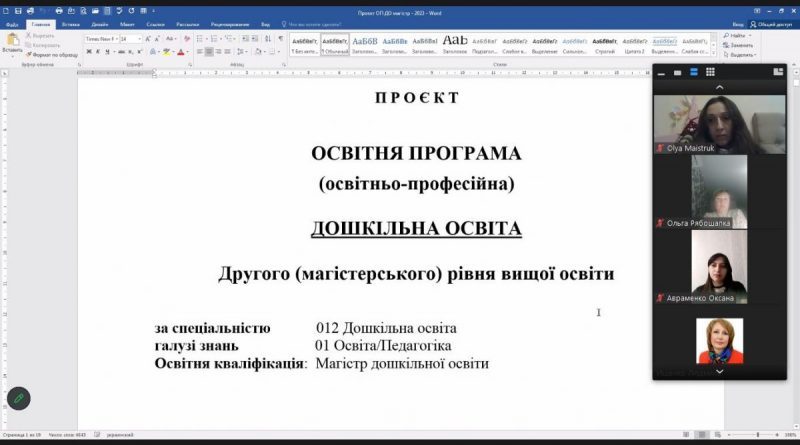Click the save icon in quick access toolbar

(18, 11)
